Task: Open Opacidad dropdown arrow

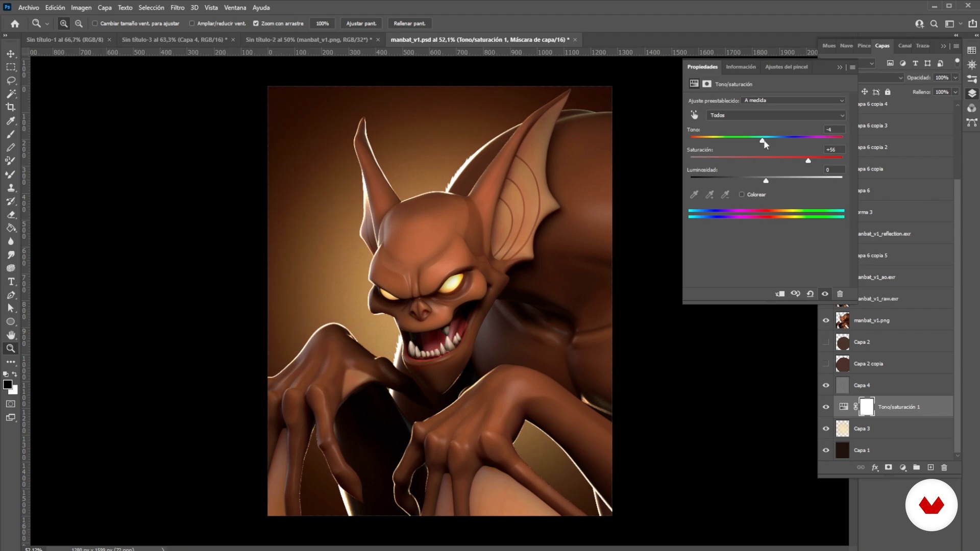Action: [955, 78]
